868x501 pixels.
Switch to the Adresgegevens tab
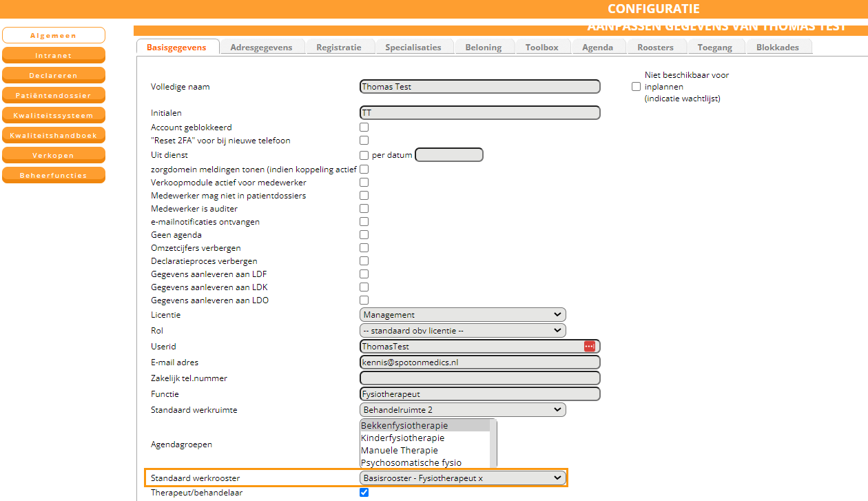click(261, 48)
